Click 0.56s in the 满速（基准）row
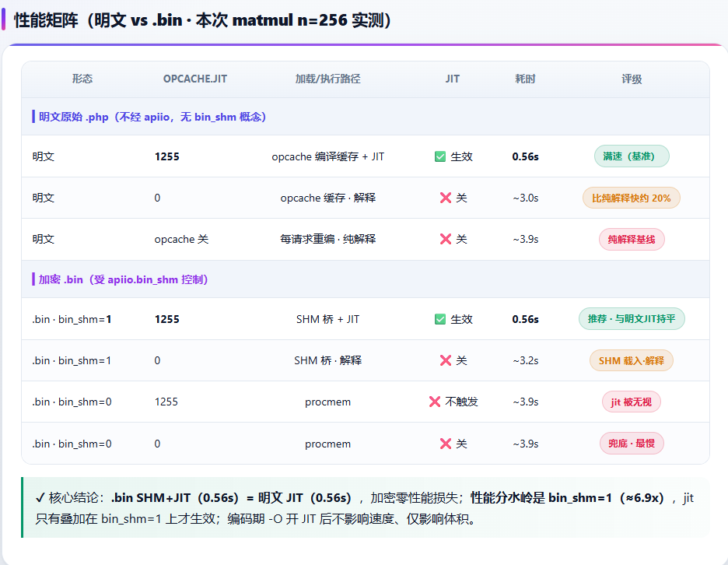The width and height of the screenshot is (728, 565). [x=526, y=156]
